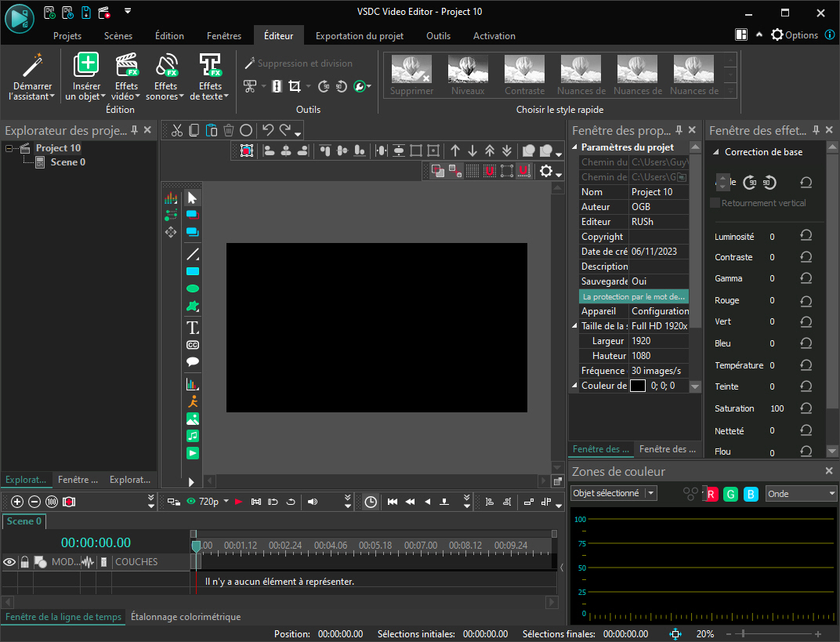Image resolution: width=840 pixels, height=642 pixels.
Task: Select the line drawing tool
Action: pos(192,254)
